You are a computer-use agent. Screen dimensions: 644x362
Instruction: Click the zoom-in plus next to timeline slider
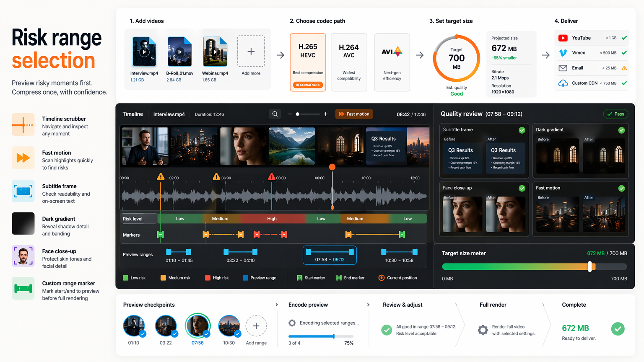point(325,114)
